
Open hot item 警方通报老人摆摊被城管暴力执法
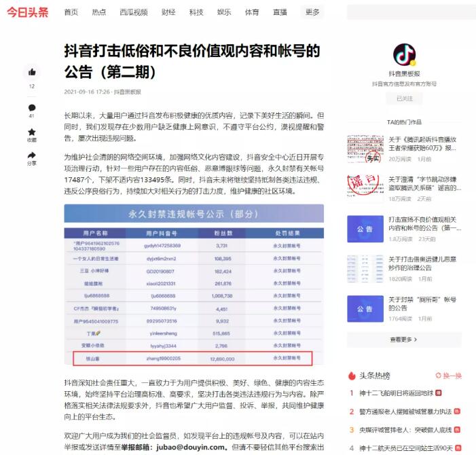405,412
